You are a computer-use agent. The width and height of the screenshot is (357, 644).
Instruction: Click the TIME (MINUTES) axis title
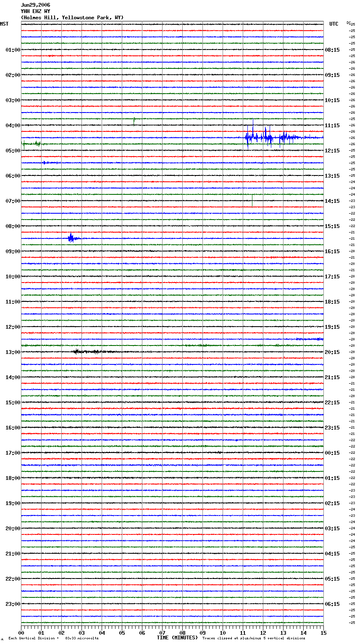(x=177, y=638)
